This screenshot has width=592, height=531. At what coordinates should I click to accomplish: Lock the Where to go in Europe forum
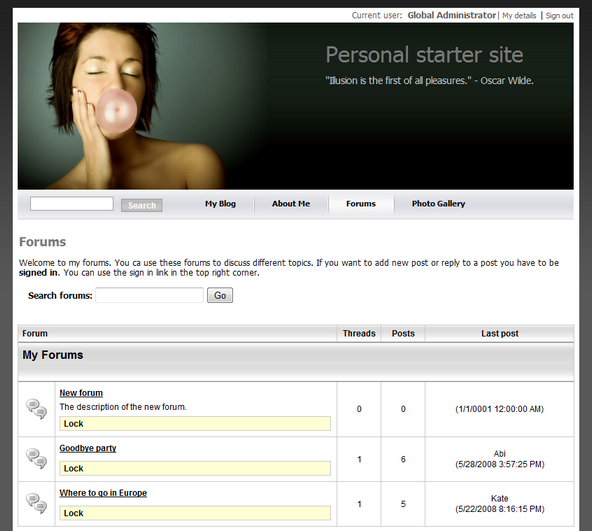click(73, 513)
